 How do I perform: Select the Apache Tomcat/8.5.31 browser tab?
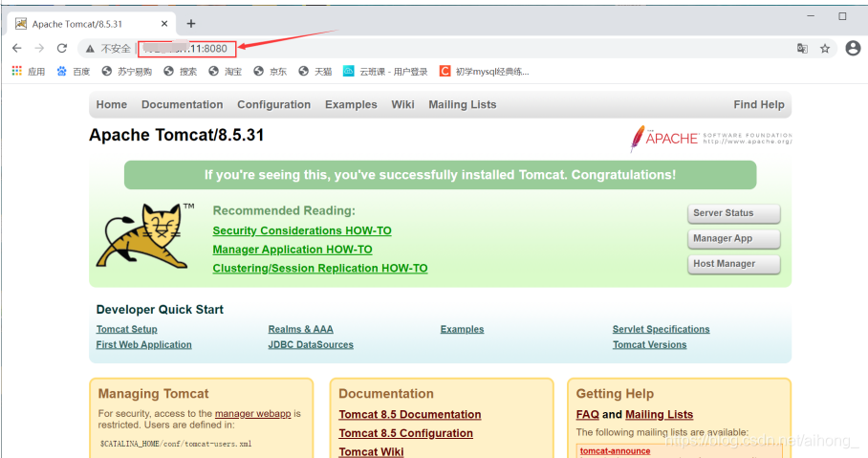[92, 24]
